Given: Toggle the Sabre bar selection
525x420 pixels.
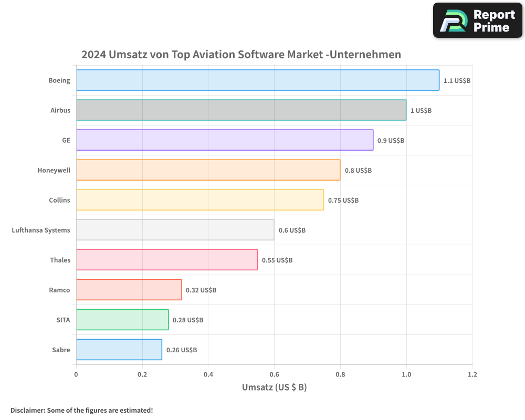Looking at the screenshot, I should click(118, 350).
